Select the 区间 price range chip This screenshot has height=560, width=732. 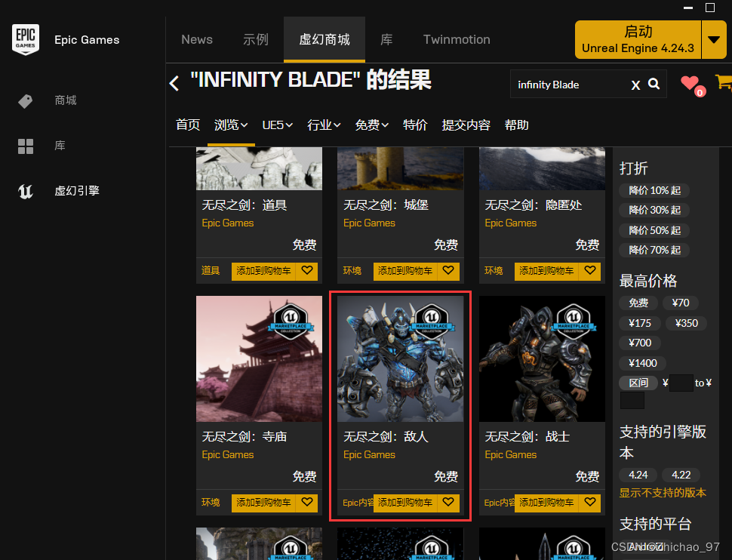(638, 383)
